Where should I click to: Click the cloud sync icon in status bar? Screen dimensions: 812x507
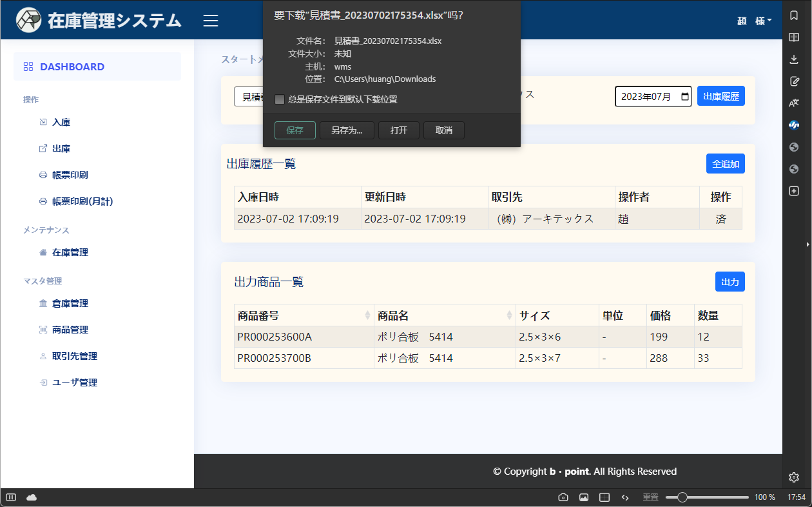32,497
